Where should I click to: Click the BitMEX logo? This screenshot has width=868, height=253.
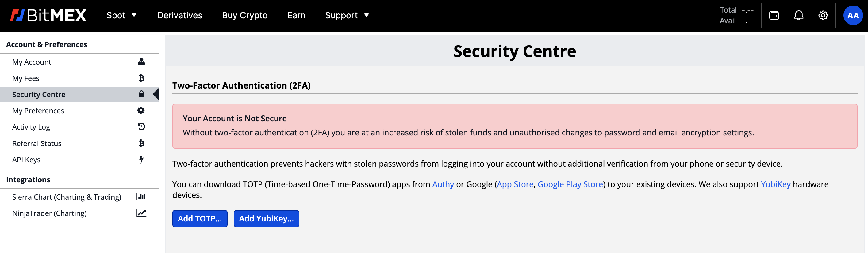(x=48, y=16)
